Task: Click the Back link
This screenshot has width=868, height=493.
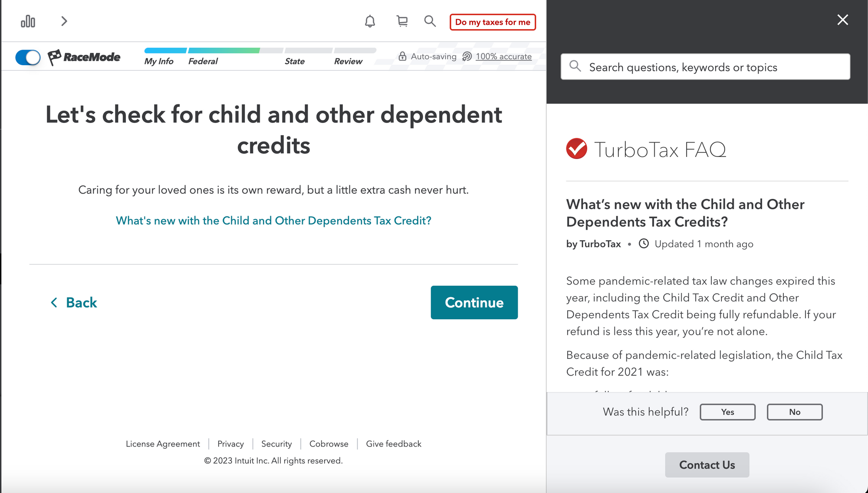Action: point(73,302)
